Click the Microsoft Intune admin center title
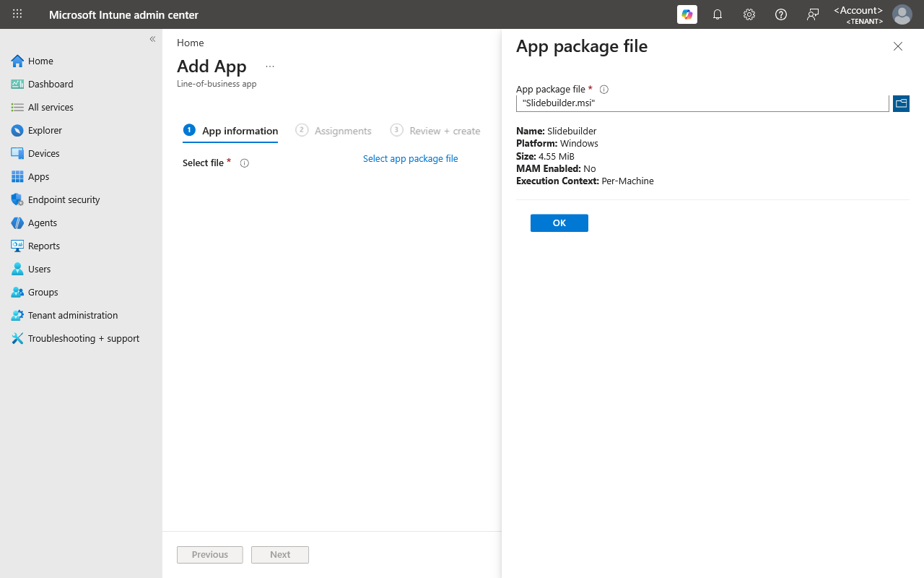The height and width of the screenshot is (578, 924). (123, 14)
